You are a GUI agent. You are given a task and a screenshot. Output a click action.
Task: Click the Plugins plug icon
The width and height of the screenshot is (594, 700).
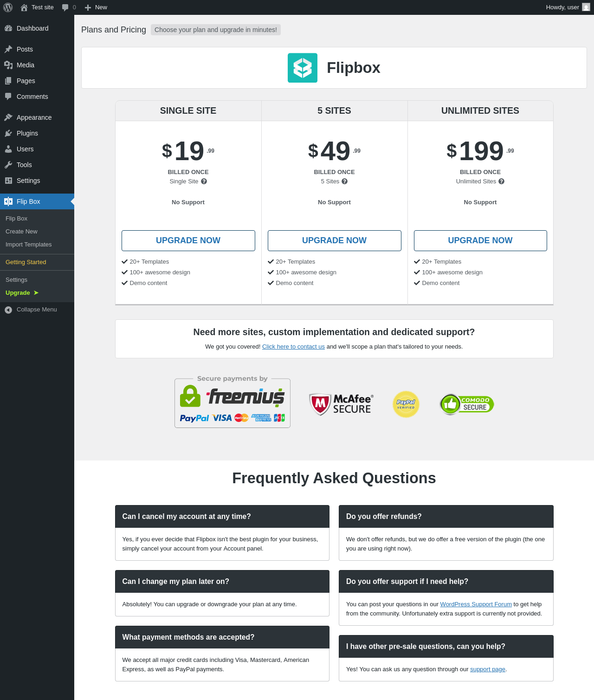coord(8,133)
